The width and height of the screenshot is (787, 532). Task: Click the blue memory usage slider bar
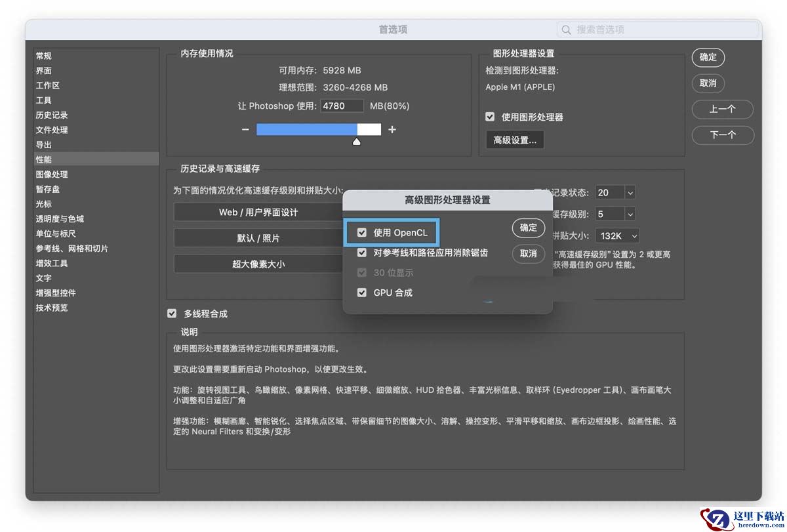(307, 130)
